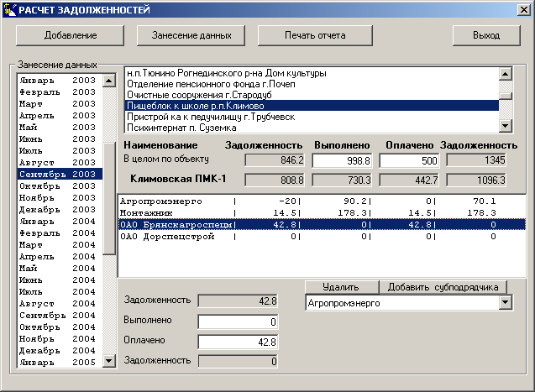
Task: Select Пристройка к педучилищу г.Трубчевск
Action: pos(312,117)
